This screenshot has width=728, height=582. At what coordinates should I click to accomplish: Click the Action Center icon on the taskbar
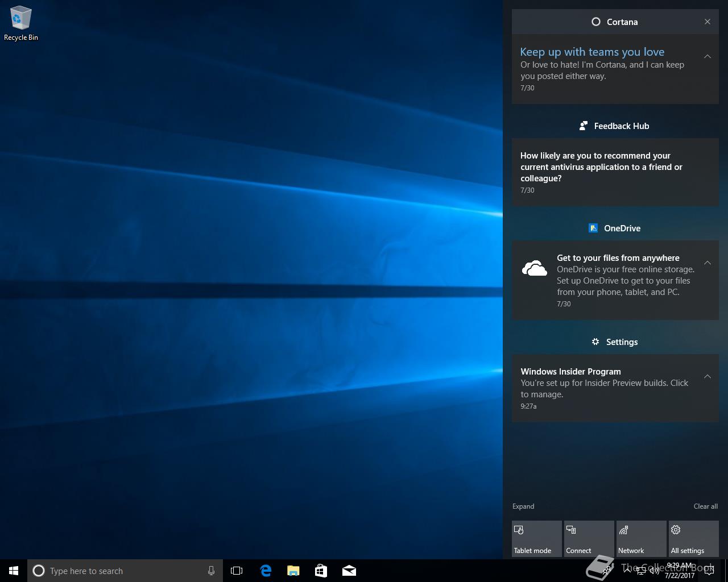[709, 571]
